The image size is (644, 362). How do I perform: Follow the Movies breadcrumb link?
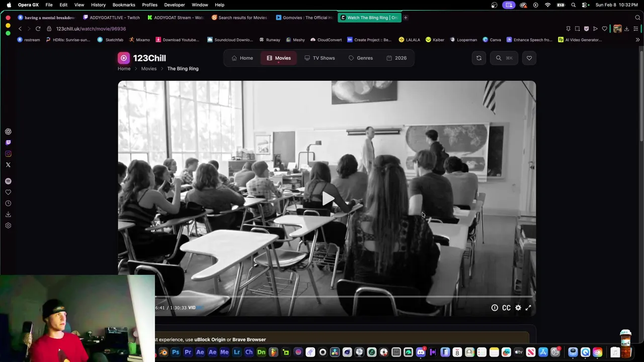[x=149, y=68]
